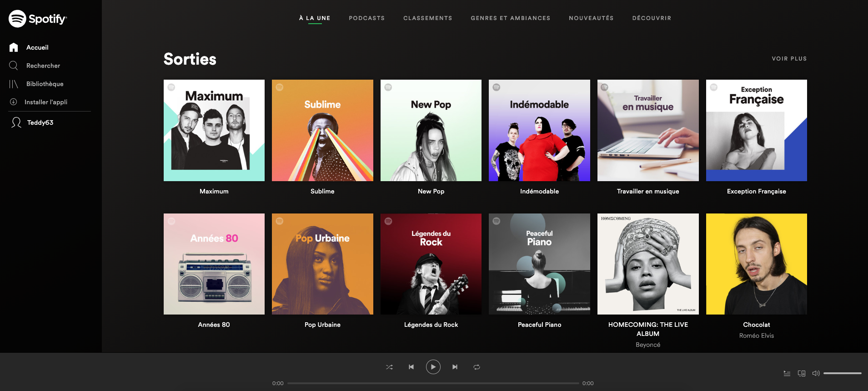Toggle shuffle playback
Screen dimensions: 868x391
pos(389,367)
